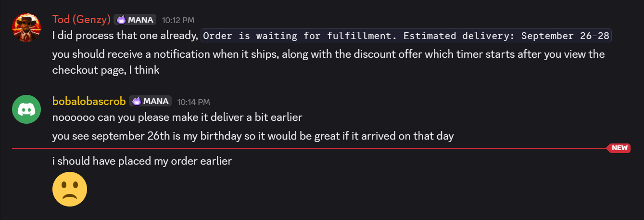Click the red new messages divider line
Image resolution: width=644 pixels, height=220 pixels.
tap(308, 149)
